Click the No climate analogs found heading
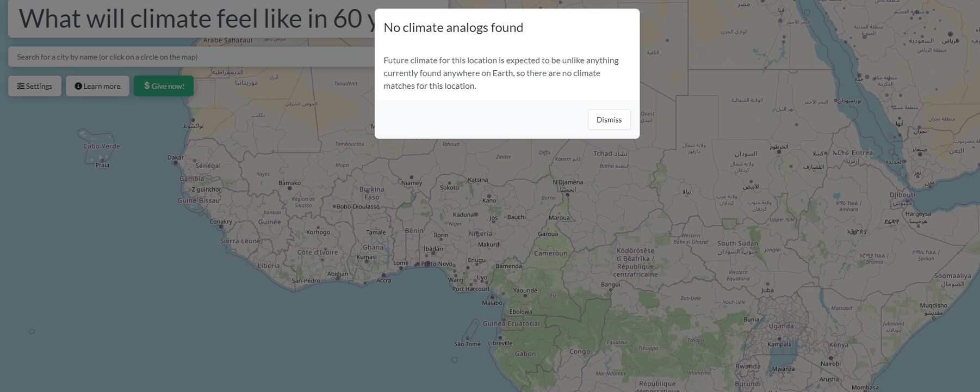This screenshot has height=392, width=980. [x=453, y=28]
